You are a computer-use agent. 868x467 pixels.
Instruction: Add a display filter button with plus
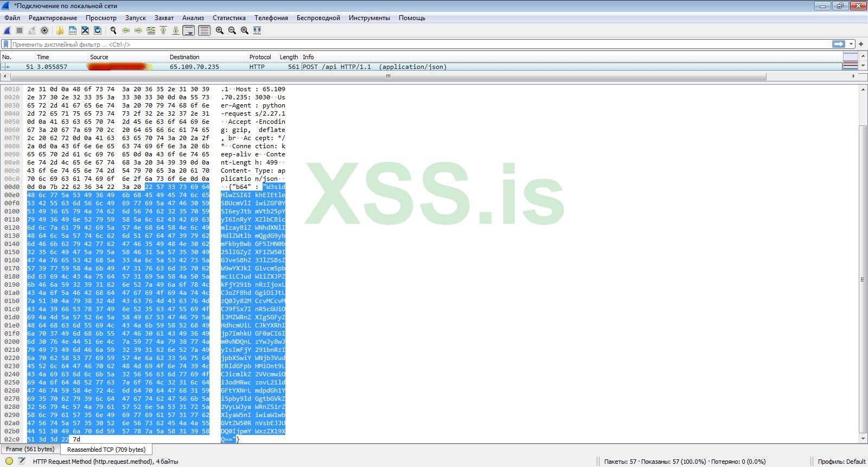861,44
